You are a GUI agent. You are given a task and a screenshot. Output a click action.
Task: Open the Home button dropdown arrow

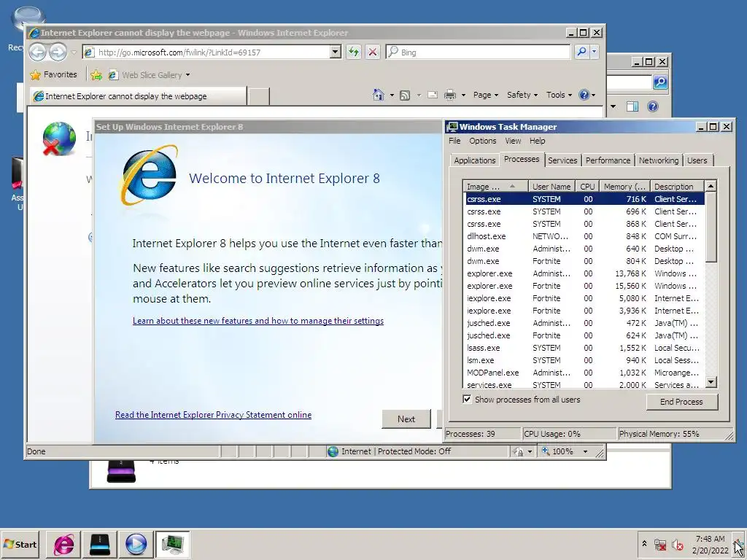pos(392,95)
